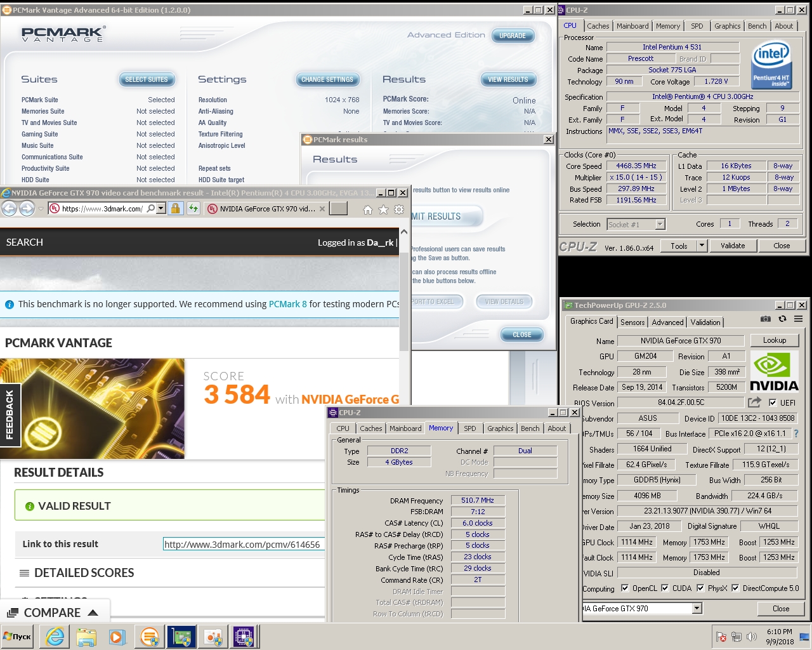This screenshot has height=650, width=812.
Task: Open the Caches tab in lower CPU-Z
Action: (371, 428)
